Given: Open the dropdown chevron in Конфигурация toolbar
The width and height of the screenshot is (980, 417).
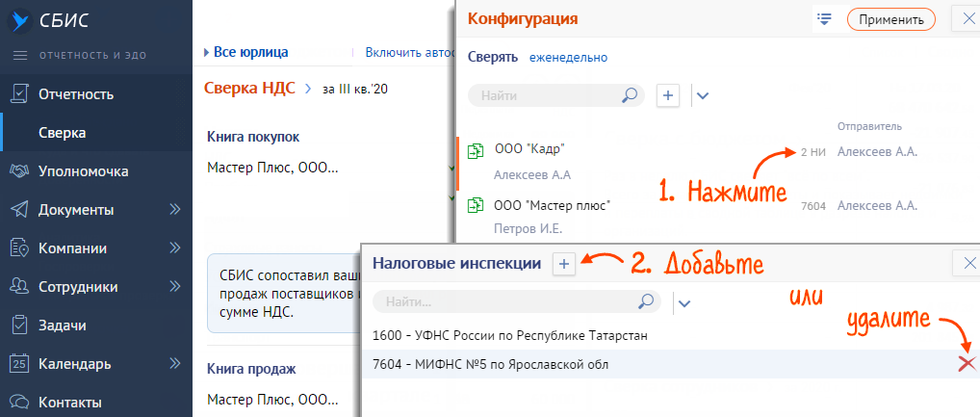Looking at the screenshot, I should click(x=703, y=96).
